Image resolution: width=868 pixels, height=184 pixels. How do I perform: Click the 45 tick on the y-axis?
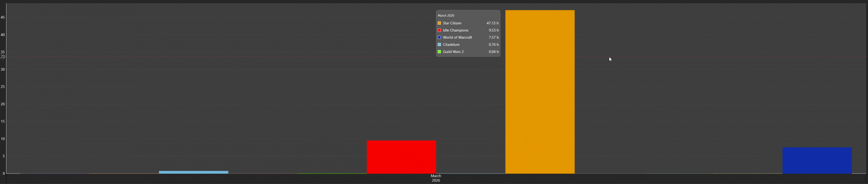tap(3, 17)
